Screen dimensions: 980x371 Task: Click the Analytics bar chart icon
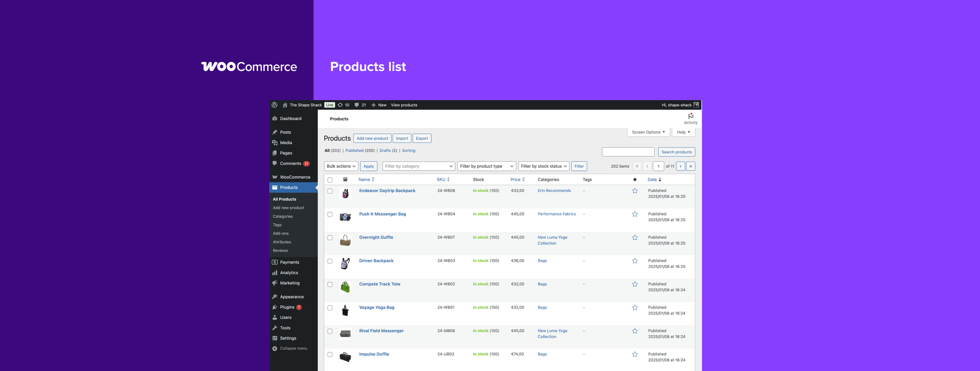(x=275, y=273)
